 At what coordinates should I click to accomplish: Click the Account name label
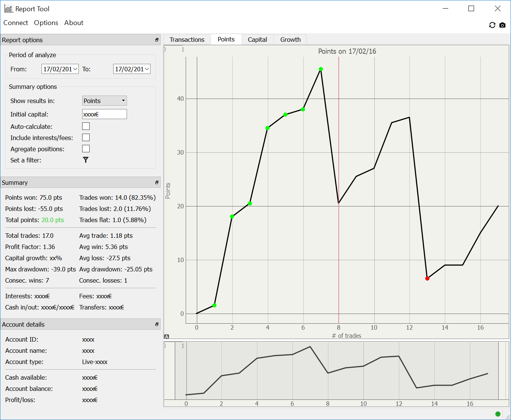pos(26,351)
